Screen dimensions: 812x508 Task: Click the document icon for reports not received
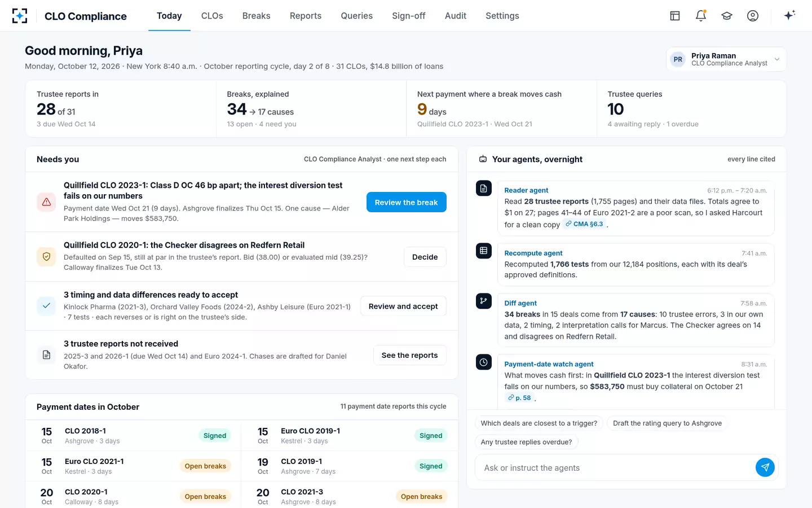click(46, 355)
